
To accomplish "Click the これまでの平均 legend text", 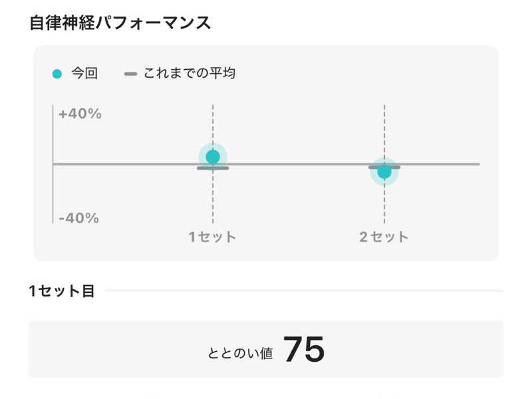I will [x=189, y=74].
